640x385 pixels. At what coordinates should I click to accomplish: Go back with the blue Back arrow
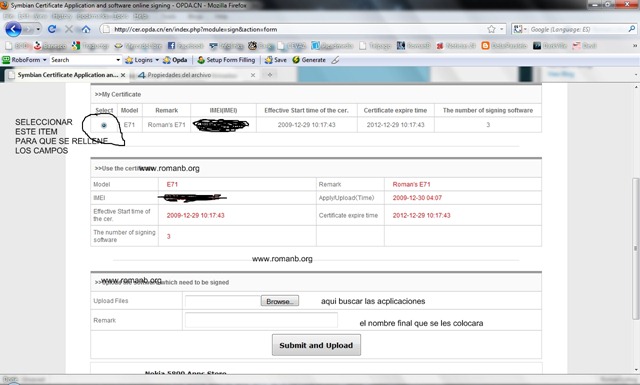tap(13, 29)
